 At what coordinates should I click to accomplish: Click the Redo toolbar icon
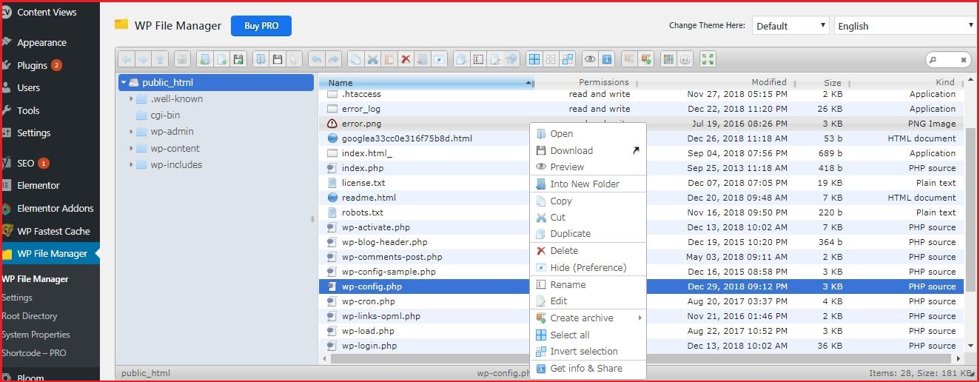click(333, 59)
